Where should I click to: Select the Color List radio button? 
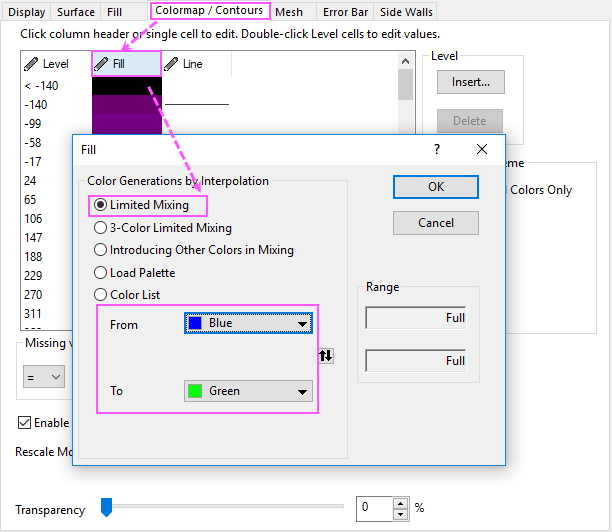(100, 295)
